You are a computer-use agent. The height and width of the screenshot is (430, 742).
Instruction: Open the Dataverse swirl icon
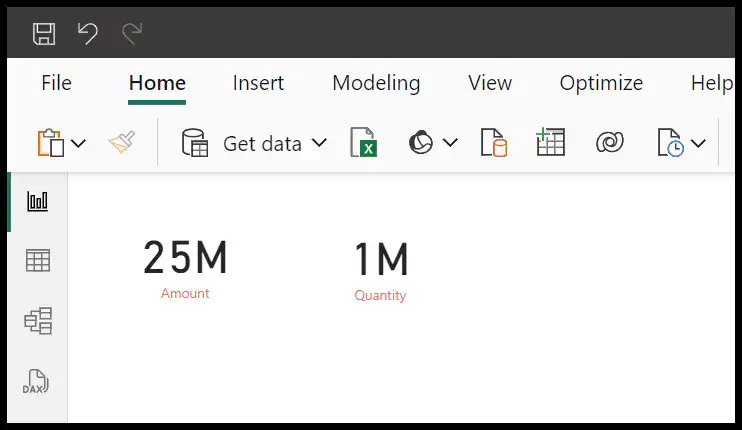610,142
